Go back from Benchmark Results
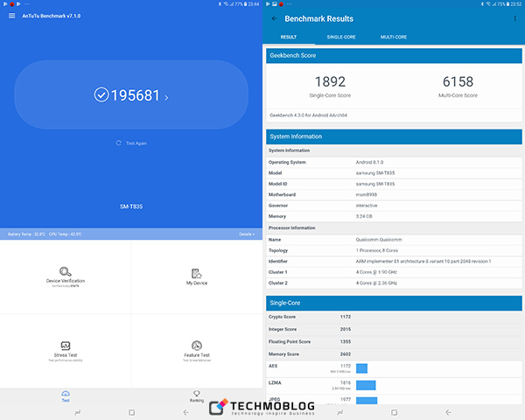Viewport: 525px width, 420px height. tap(274, 18)
